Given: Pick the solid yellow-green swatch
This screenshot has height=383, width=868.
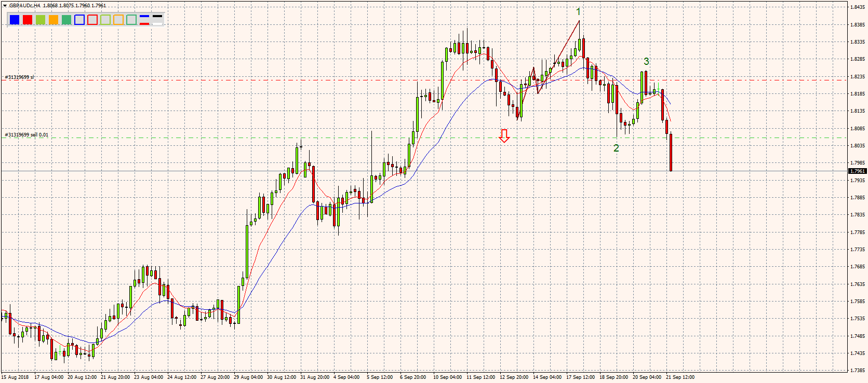Looking at the screenshot, I should 41,20.
